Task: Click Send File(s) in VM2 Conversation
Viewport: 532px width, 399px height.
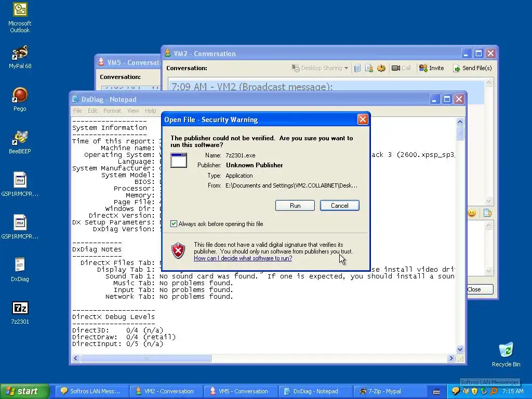Action: (x=472, y=68)
